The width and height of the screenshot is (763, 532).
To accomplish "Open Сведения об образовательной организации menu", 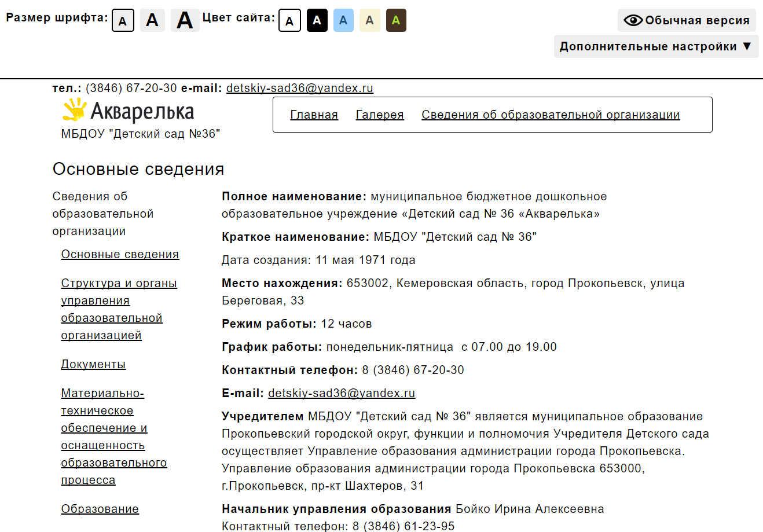I will 551,115.
